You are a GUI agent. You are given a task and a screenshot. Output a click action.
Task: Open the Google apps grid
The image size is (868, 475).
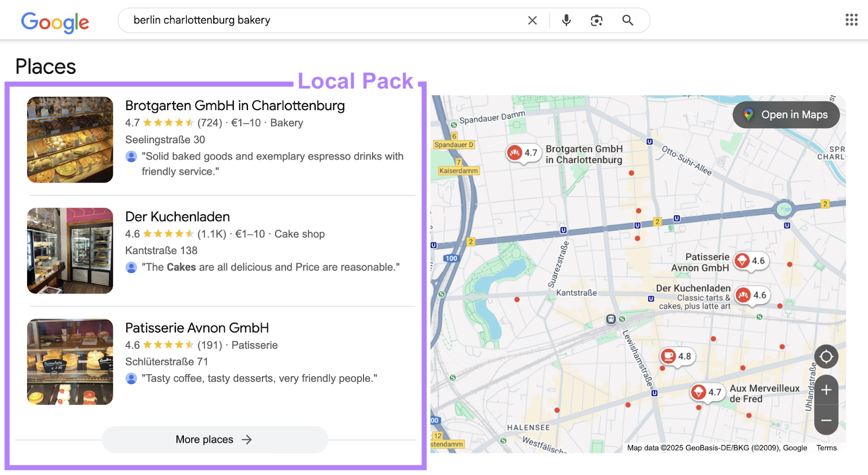click(851, 20)
